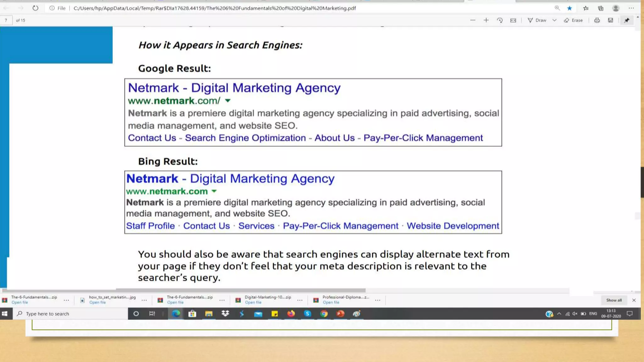Image resolution: width=644 pixels, height=362 pixels.
Task: Print the PDF document
Action: coord(597,20)
